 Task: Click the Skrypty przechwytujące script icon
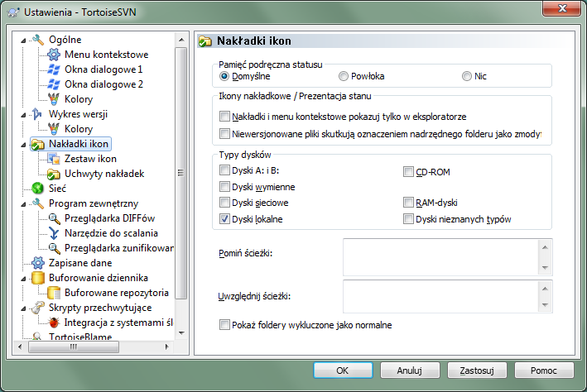[38, 308]
